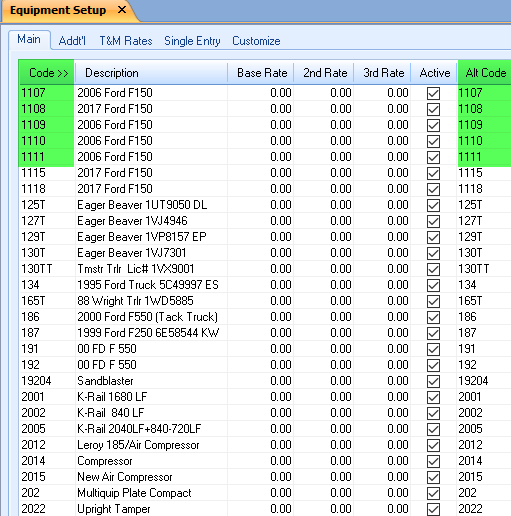This screenshot has width=511, height=516.
Task: Click 2nd Rate cell for code 134
Action: click(x=323, y=285)
